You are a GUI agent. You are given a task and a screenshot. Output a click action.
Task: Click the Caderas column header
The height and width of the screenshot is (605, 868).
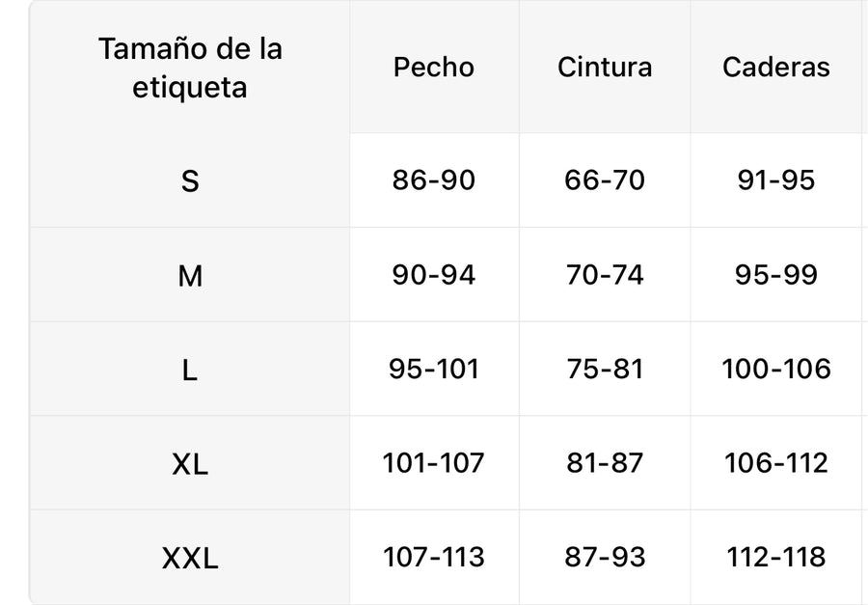[x=775, y=68]
